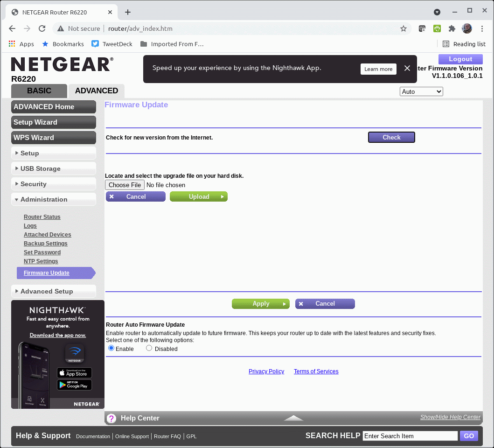Expand the Setup menu section
The height and width of the screenshot is (448, 494).
pos(54,153)
